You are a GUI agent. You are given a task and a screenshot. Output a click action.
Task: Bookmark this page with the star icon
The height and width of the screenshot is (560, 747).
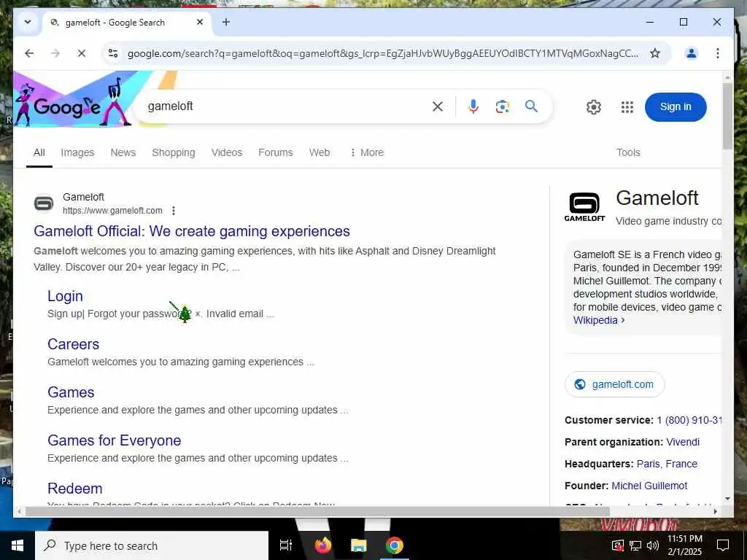[x=655, y=52]
